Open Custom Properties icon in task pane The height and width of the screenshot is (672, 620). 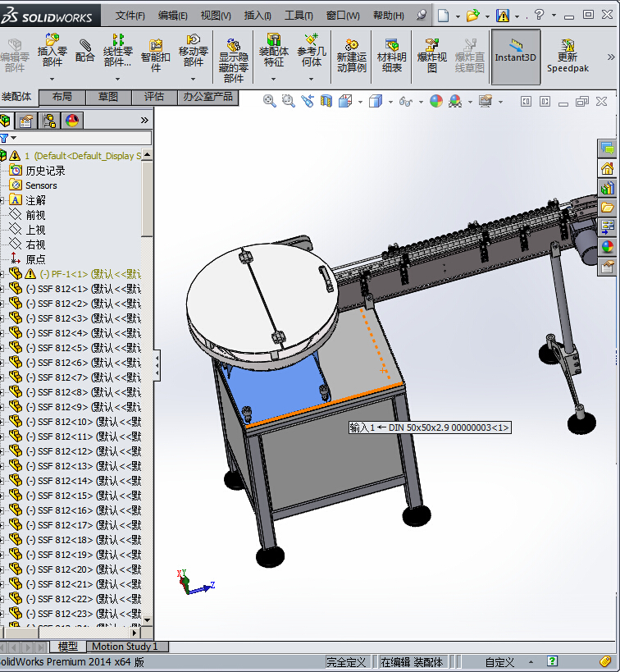(607, 267)
